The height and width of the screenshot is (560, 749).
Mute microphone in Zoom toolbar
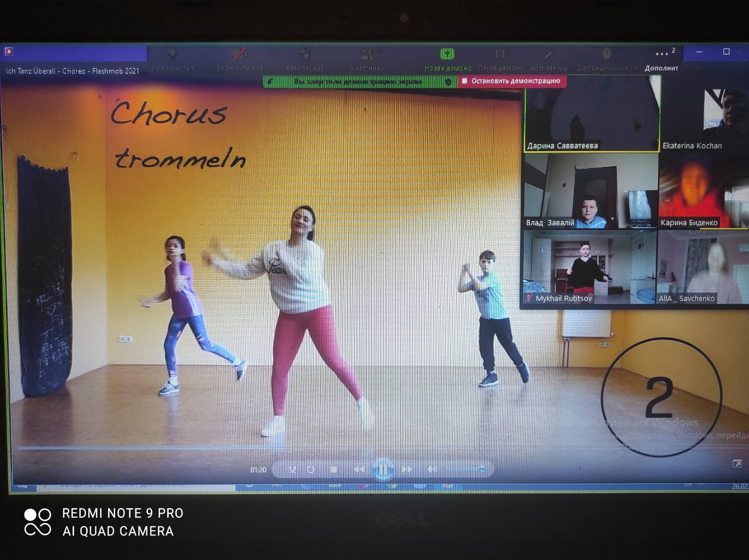pos(172,59)
